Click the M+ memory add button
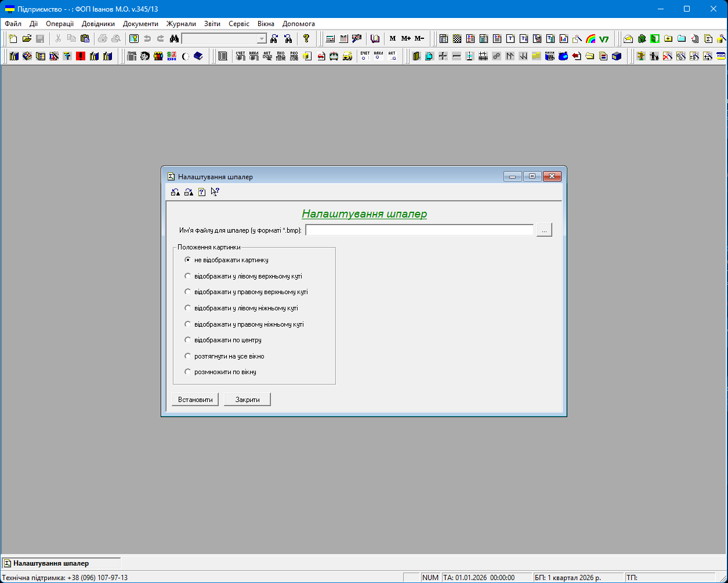Viewport: 728px width, 583px height. (x=405, y=39)
